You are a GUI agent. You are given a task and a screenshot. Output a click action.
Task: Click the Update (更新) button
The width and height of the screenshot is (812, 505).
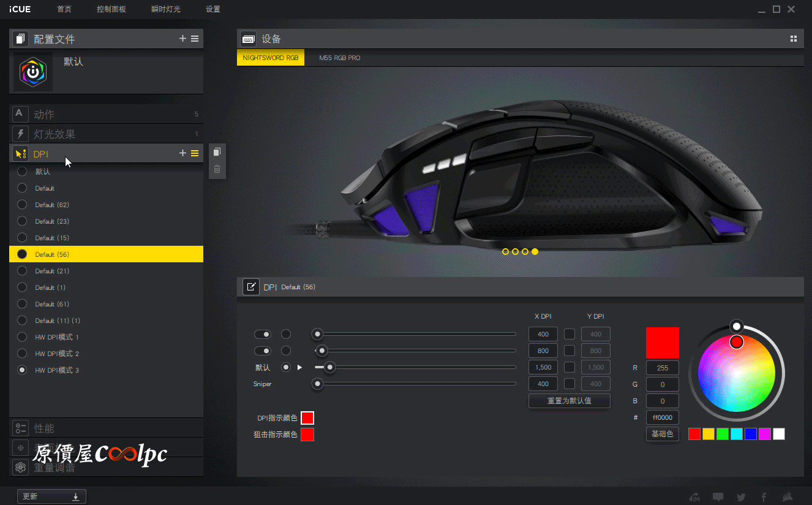(x=51, y=496)
